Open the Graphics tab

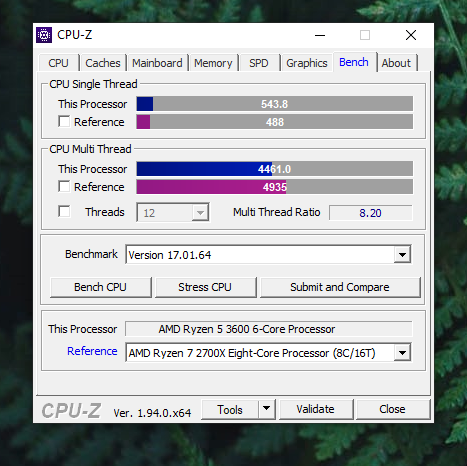click(x=307, y=63)
